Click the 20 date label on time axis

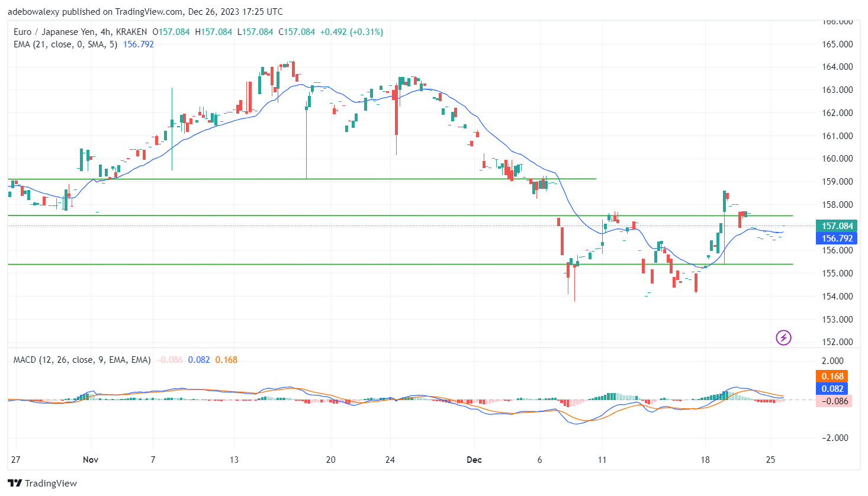(330, 460)
